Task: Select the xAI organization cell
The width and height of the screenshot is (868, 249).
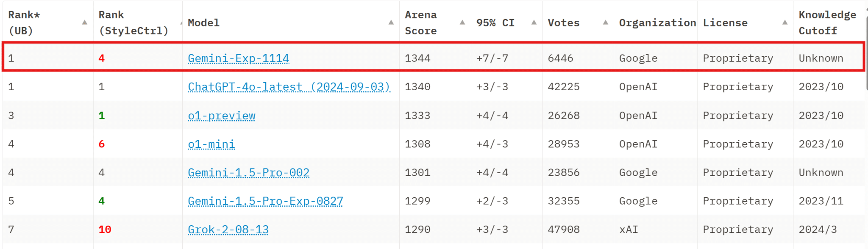Action: click(x=628, y=230)
